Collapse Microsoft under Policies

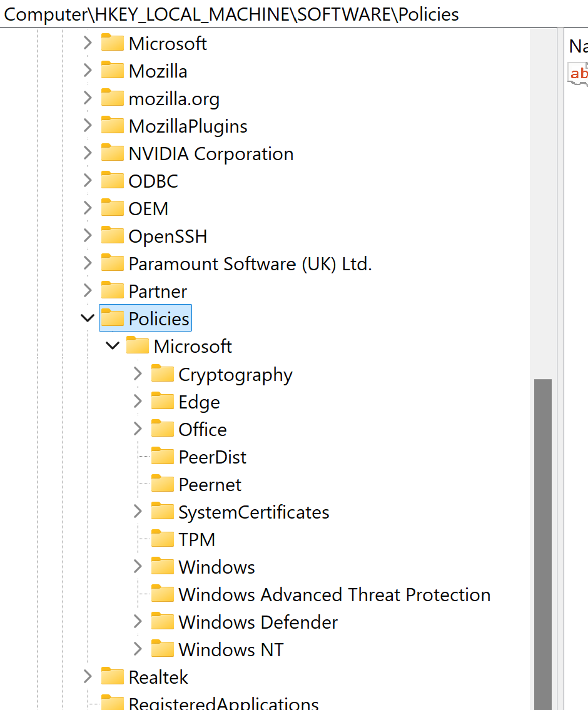(112, 346)
